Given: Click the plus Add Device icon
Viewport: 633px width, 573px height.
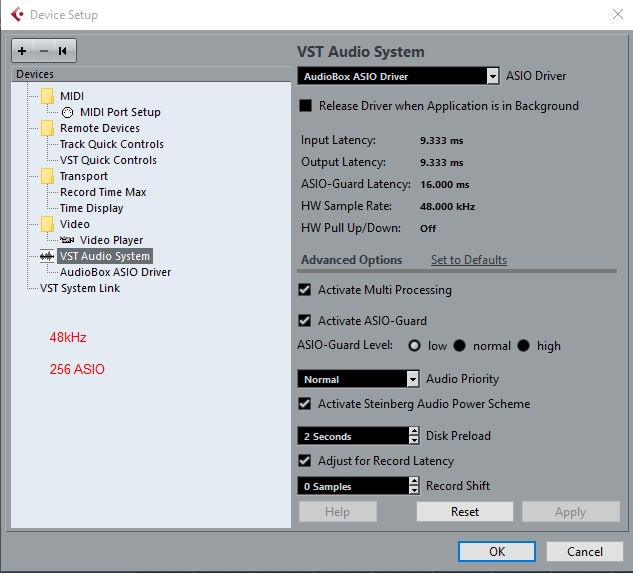Looking at the screenshot, I should click(x=22, y=51).
